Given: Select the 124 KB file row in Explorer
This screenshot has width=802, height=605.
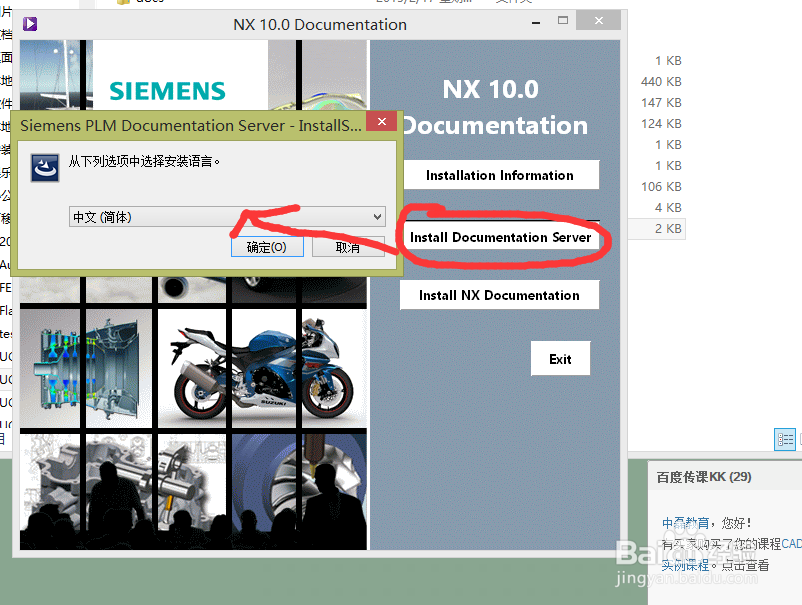Looking at the screenshot, I should (661, 124).
